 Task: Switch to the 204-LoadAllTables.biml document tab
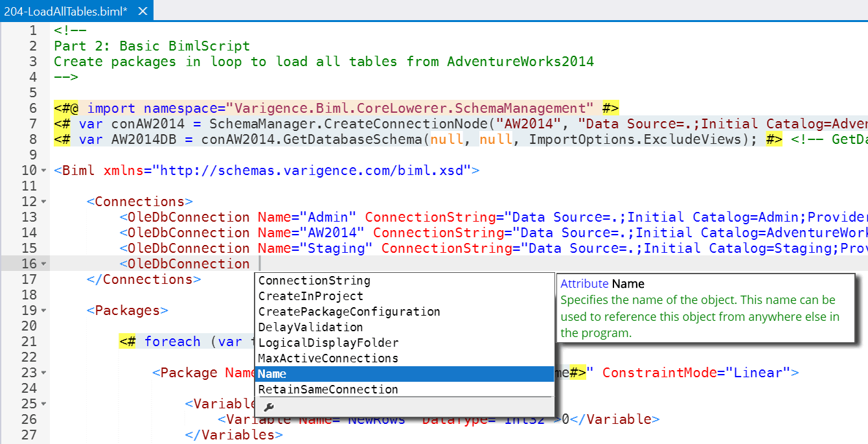click(65, 11)
